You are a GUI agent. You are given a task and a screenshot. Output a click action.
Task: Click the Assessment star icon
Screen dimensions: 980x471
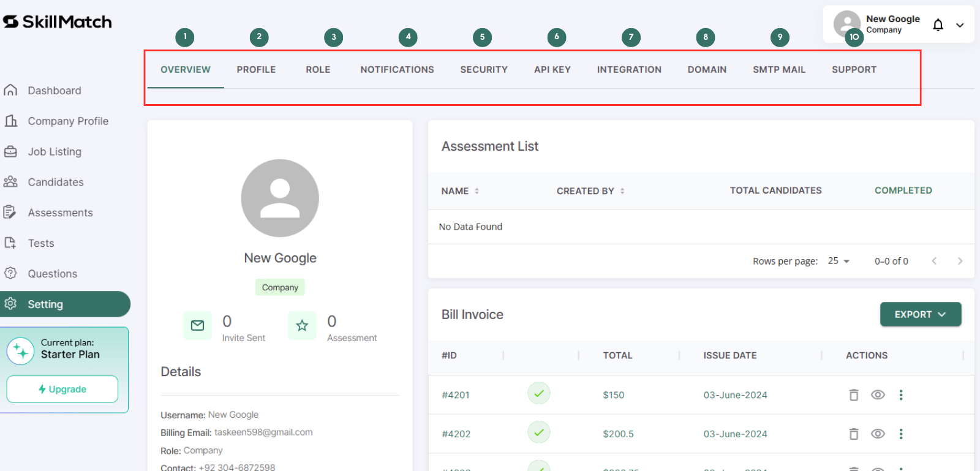[302, 325]
